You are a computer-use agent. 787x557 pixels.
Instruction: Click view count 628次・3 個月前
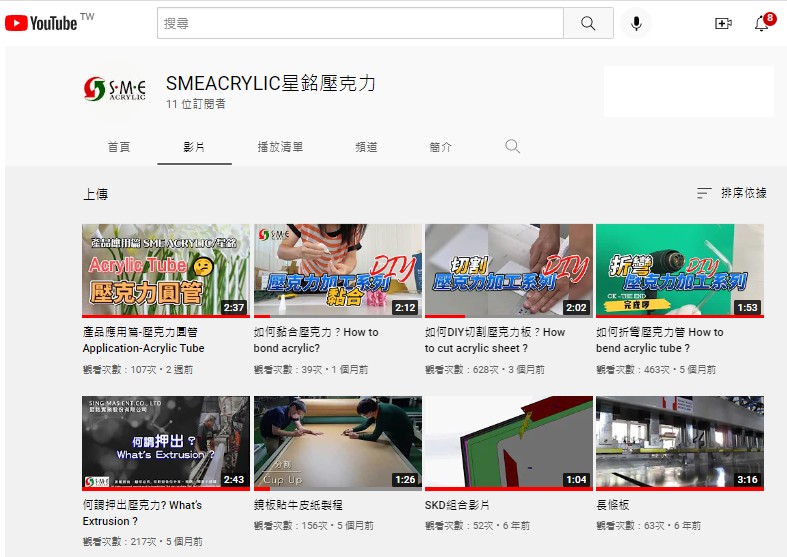coord(485,369)
